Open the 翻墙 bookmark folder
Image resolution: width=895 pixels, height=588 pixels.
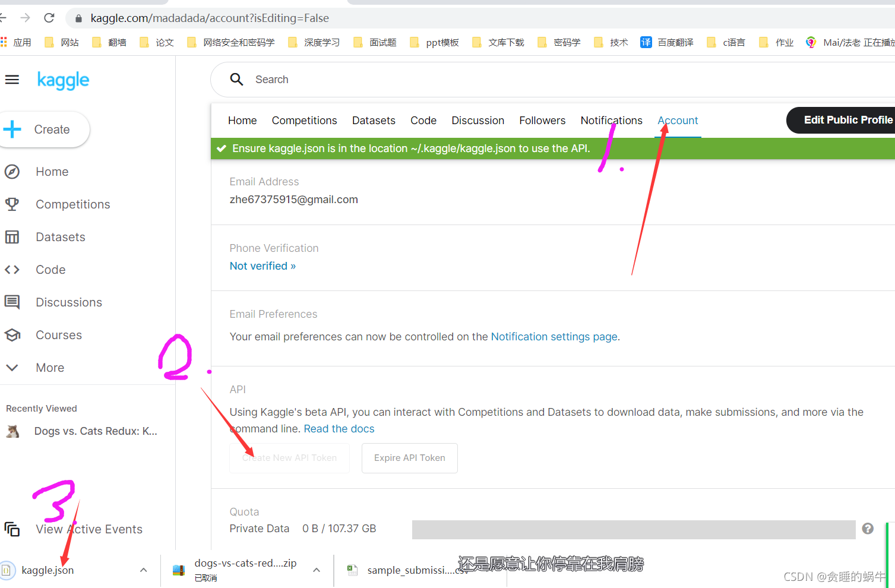pyautogui.click(x=110, y=42)
